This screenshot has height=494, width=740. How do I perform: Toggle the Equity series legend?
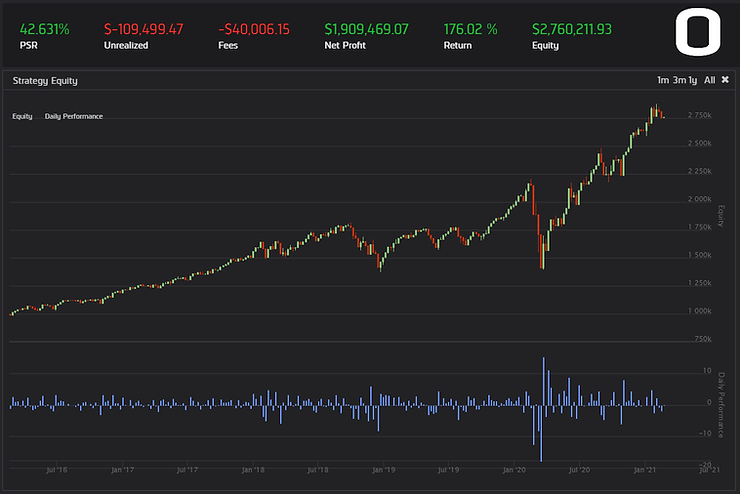coord(22,116)
